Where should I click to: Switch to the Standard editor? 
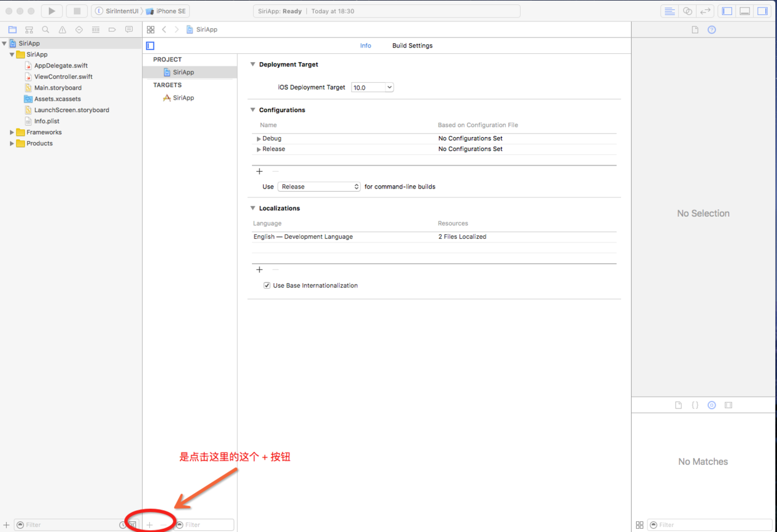(670, 11)
